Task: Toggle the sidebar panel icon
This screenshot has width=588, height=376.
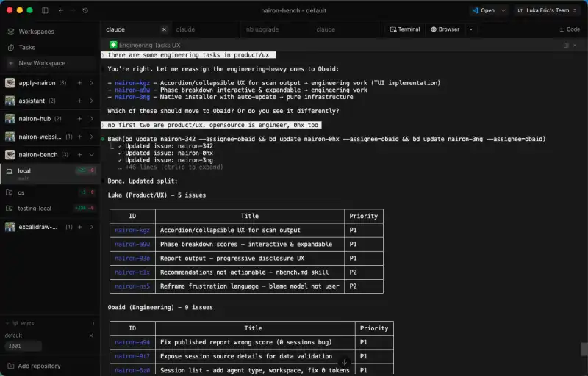Action: (45, 10)
